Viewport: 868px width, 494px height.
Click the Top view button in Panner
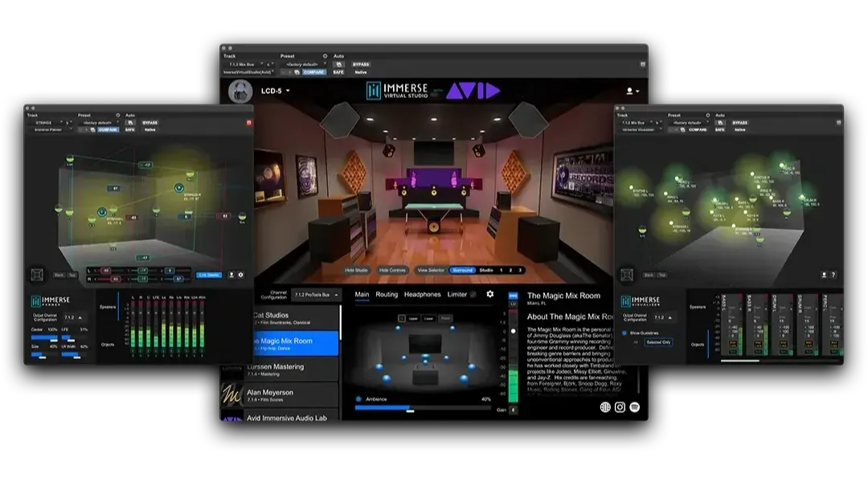point(72,275)
